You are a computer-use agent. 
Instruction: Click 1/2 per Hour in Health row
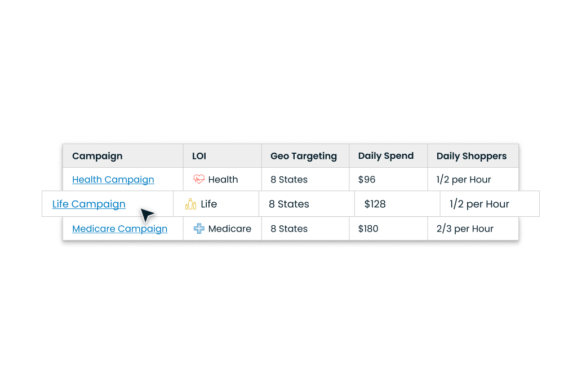(x=464, y=180)
